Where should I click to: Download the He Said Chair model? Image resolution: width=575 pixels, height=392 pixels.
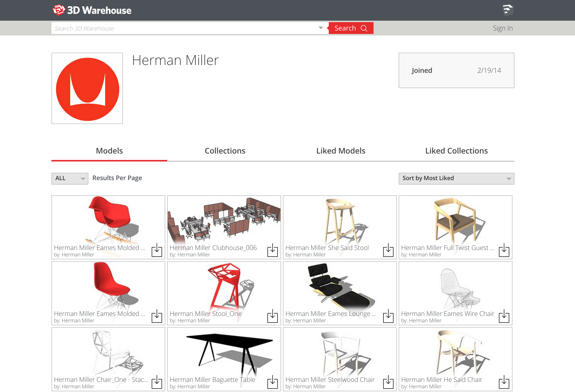pos(504,382)
